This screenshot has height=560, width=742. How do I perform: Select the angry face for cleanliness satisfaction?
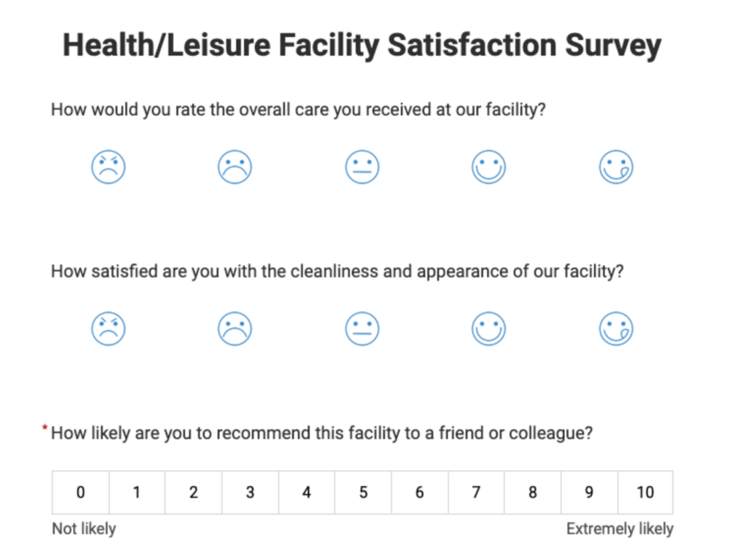[108, 327]
